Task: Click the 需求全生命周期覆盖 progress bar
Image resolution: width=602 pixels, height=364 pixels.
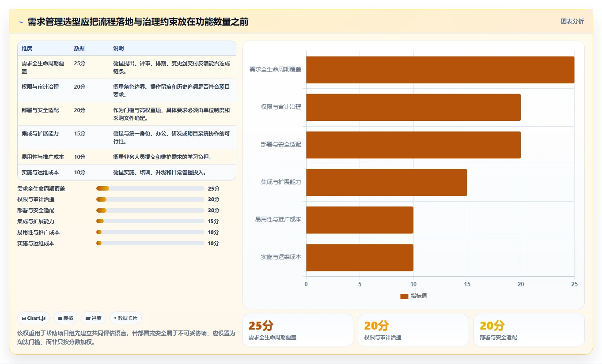Action: (x=150, y=188)
